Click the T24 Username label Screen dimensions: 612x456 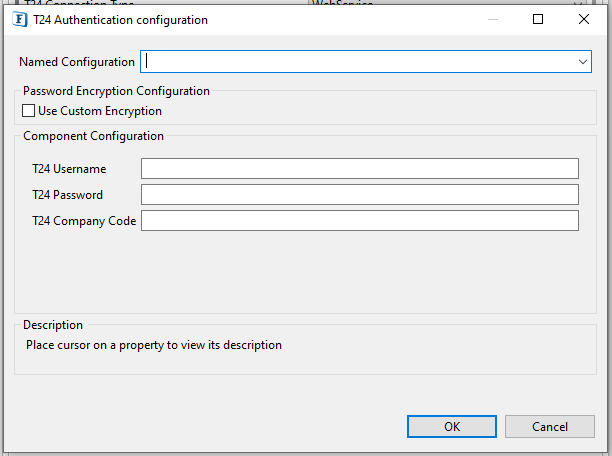click(x=69, y=169)
